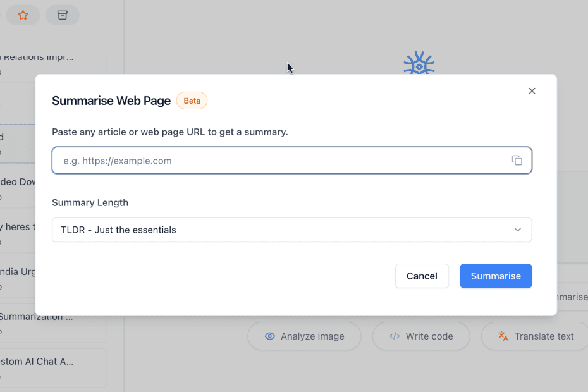Click the orange star favorites filter
Screen dimensions: 588x392
click(23, 15)
